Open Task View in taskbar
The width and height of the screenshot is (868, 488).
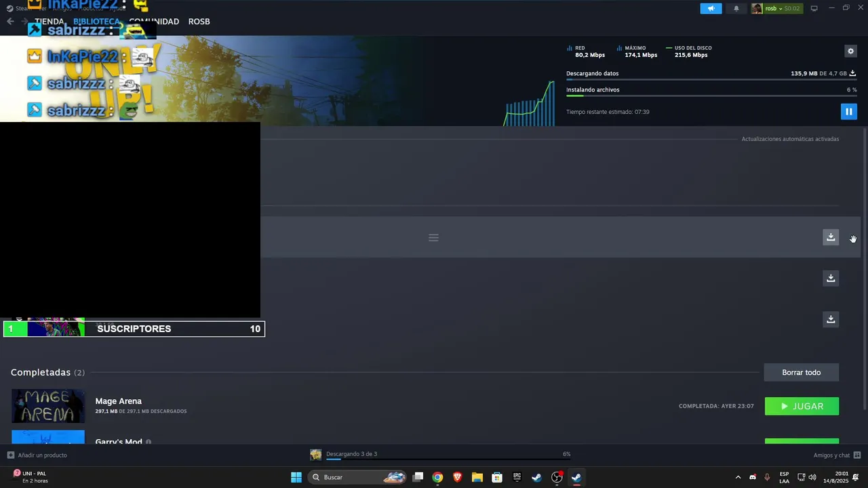(x=418, y=477)
